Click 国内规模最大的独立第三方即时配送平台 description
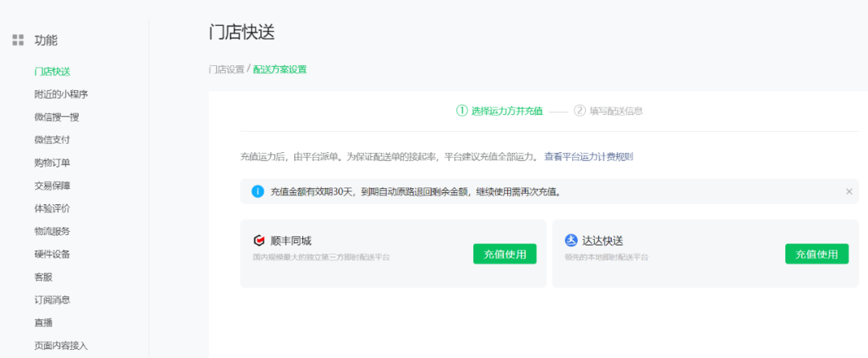 [x=321, y=257]
